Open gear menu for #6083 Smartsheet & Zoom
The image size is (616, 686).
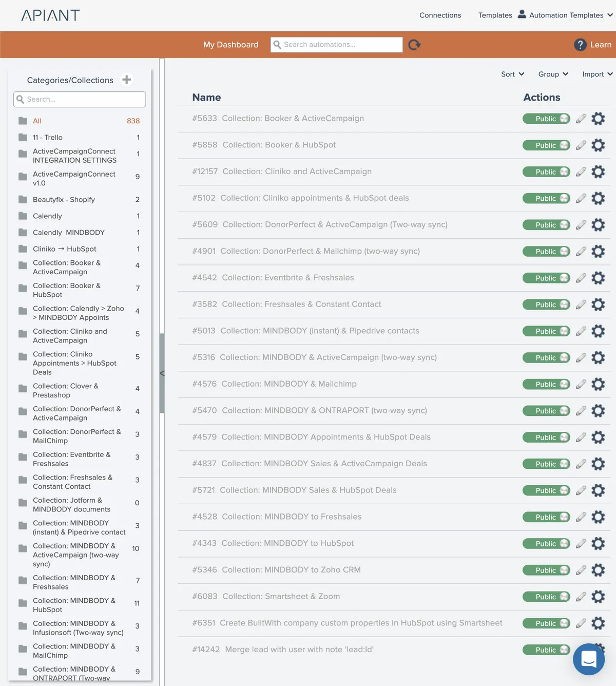pos(598,597)
